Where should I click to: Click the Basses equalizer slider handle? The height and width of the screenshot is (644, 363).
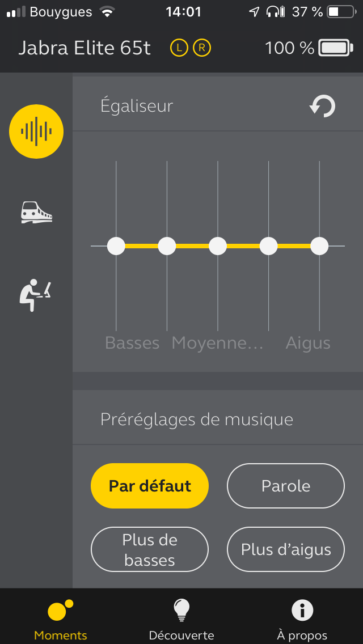[116, 246]
